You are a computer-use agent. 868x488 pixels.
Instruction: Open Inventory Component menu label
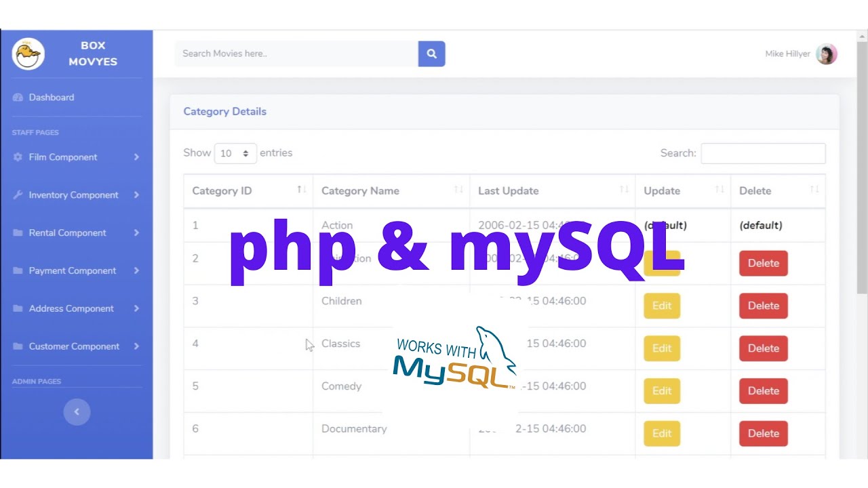tap(73, 195)
